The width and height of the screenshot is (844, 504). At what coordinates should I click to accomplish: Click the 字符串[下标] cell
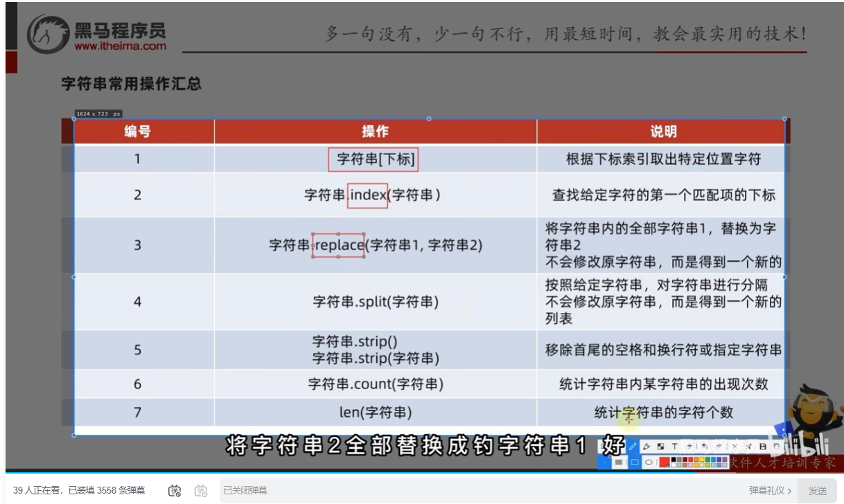point(376,159)
